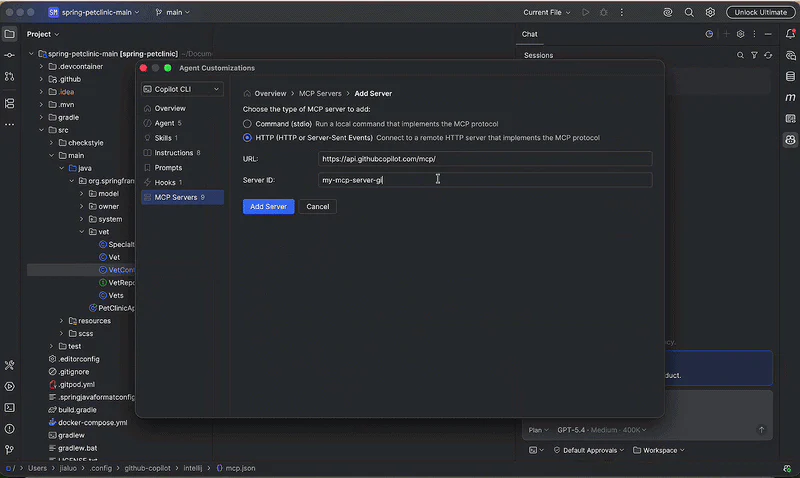
Task: Open the Pull Requests tool window icon
Action: [x=9, y=77]
